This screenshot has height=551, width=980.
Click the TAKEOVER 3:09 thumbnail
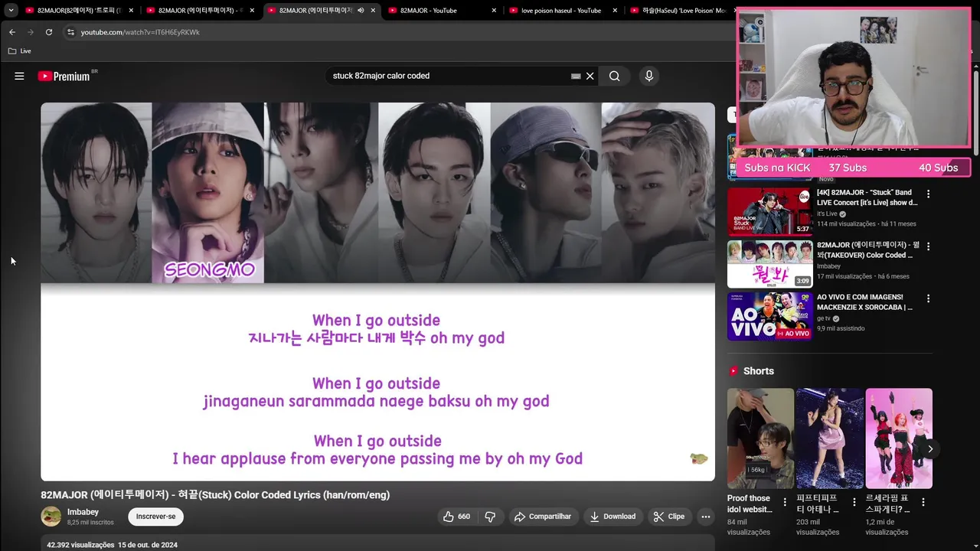click(x=769, y=263)
